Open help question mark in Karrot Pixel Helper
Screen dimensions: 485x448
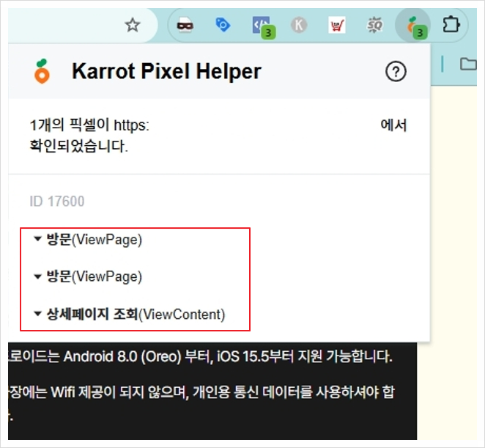pyautogui.click(x=396, y=72)
